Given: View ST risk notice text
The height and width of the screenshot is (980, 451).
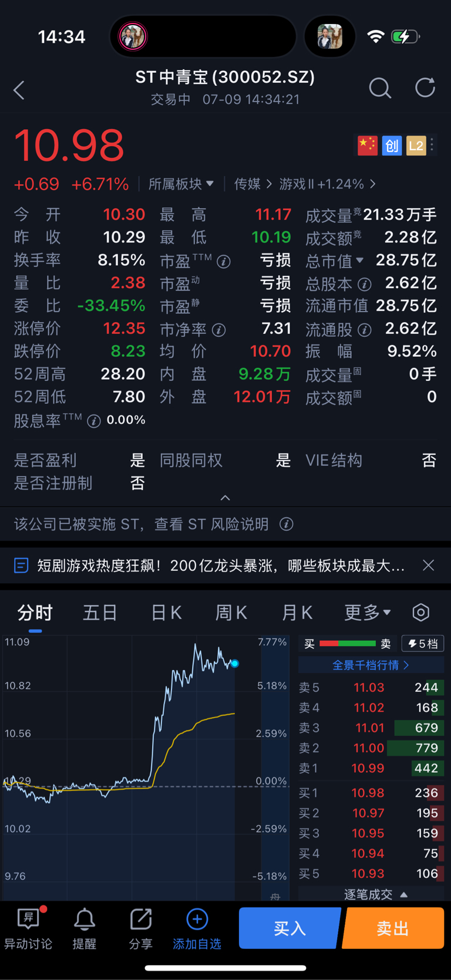Looking at the screenshot, I should [x=141, y=524].
